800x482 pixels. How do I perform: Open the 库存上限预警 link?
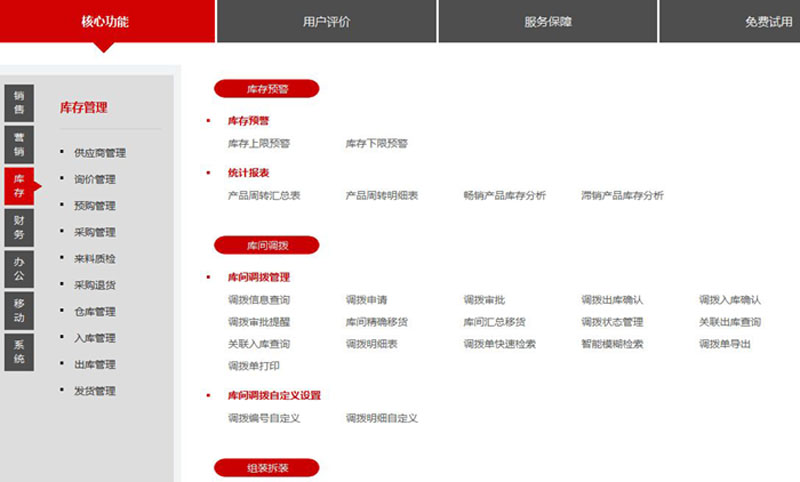point(258,143)
